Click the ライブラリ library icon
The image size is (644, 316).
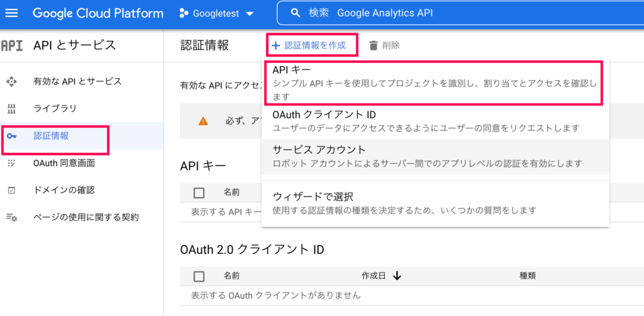coord(11,109)
